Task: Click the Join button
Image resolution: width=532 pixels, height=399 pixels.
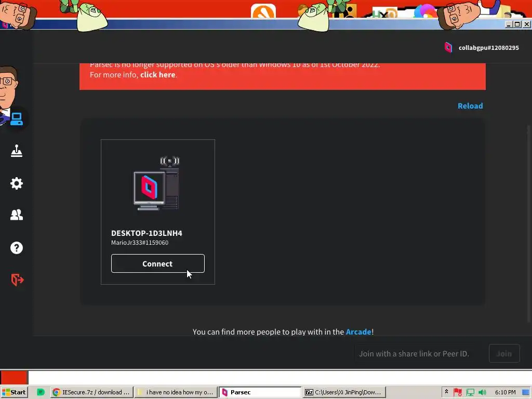Action: coord(504,353)
